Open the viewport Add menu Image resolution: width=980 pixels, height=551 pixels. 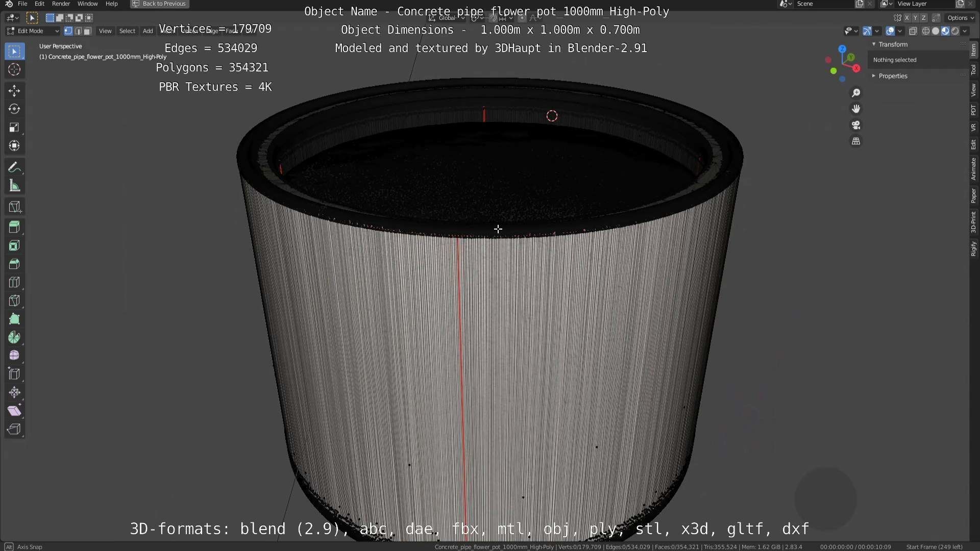click(x=148, y=31)
